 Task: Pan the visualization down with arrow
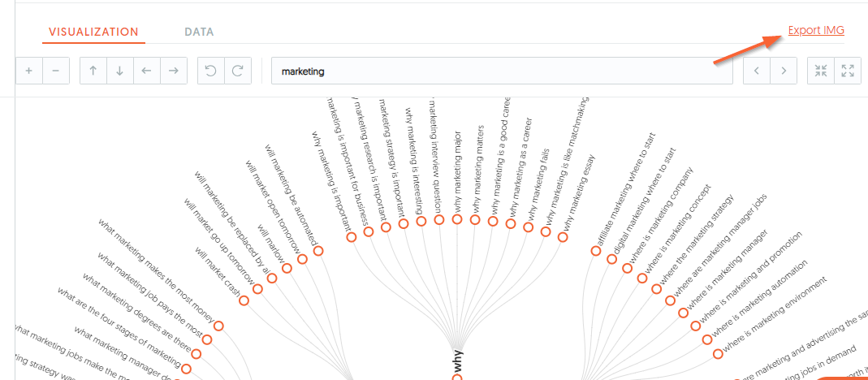(119, 71)
